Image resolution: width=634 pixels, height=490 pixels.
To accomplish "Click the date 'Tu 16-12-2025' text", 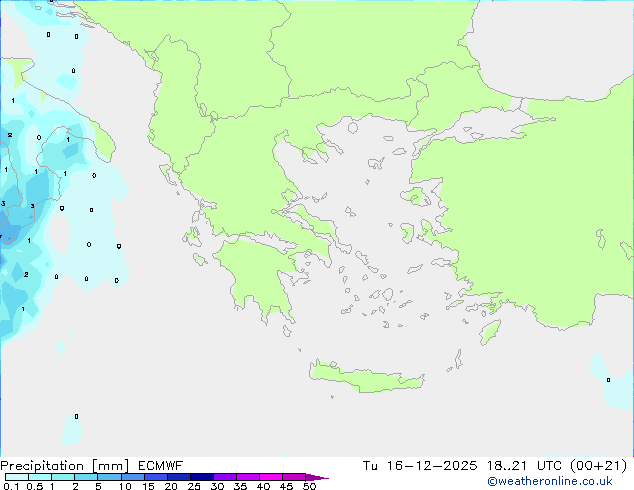I will click(420, 466).
